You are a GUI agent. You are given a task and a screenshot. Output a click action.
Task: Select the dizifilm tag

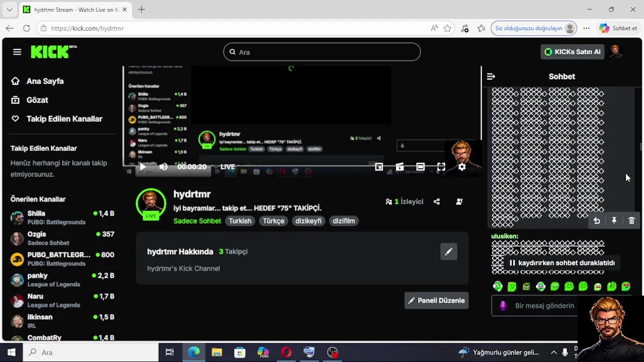344,221
